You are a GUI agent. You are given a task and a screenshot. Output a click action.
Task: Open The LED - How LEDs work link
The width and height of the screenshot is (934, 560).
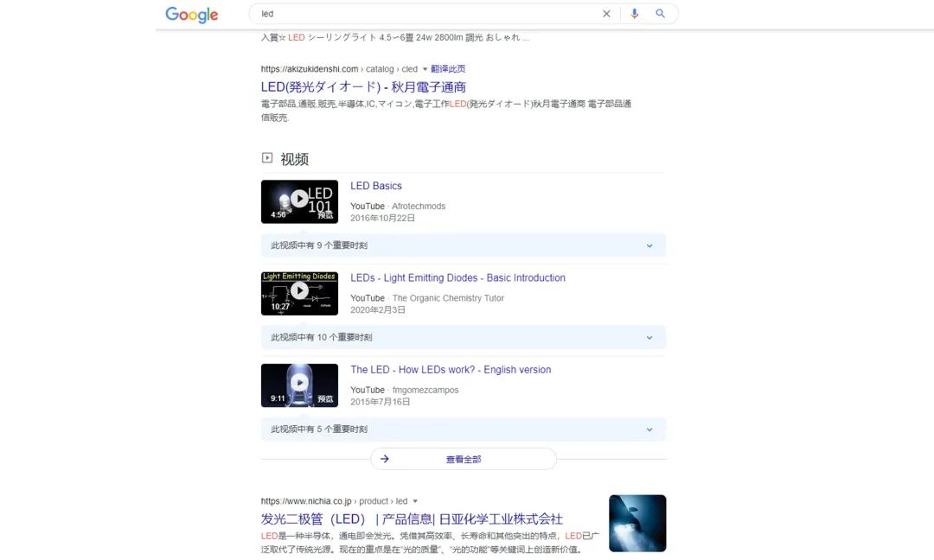click(450, 369)
